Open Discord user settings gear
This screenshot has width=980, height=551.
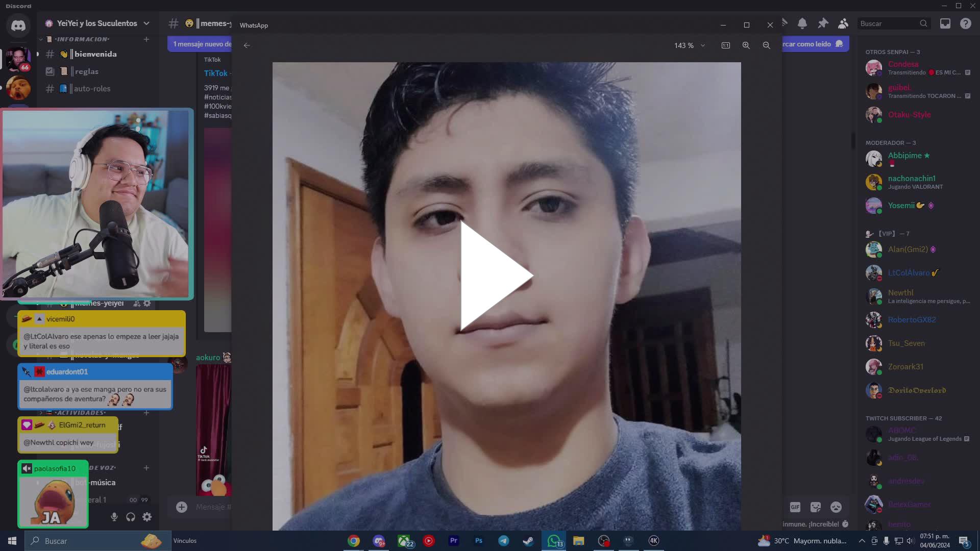(147, 517)
